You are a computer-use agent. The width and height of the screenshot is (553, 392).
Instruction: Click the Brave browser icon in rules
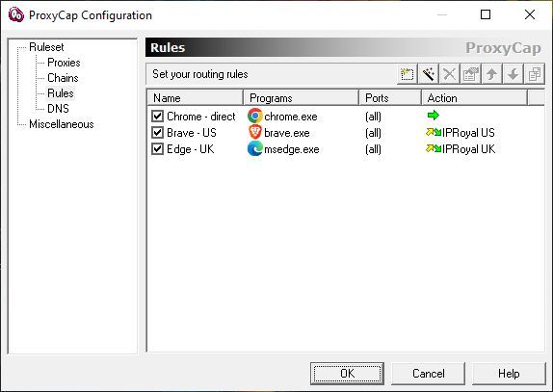coord(255,132)
